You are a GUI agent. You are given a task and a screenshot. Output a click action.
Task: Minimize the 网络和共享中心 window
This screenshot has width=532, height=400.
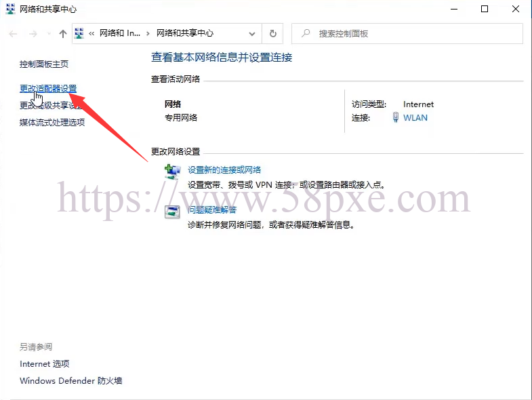(454, 9)
